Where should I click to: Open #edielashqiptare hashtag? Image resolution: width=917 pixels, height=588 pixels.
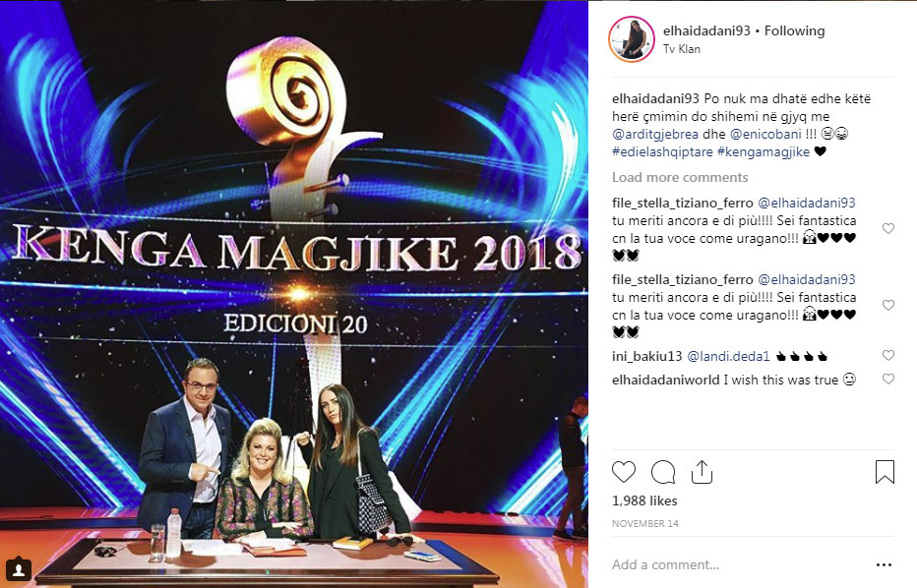pos(662,152)
